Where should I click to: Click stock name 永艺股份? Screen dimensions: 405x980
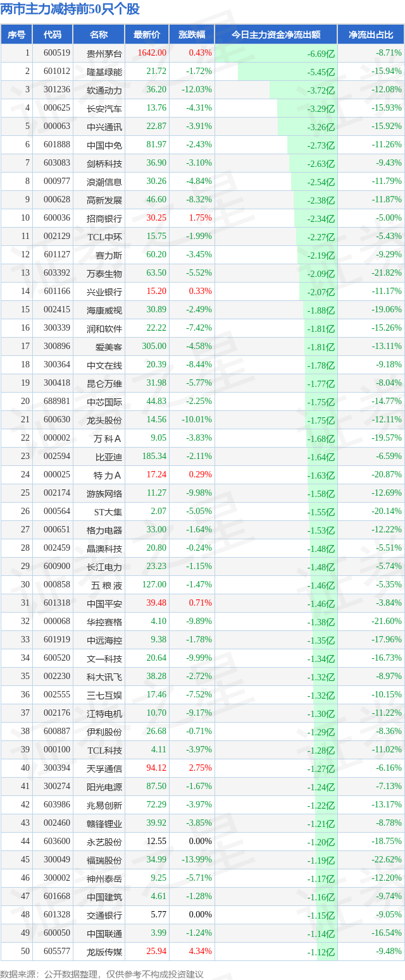click(104, 842)
